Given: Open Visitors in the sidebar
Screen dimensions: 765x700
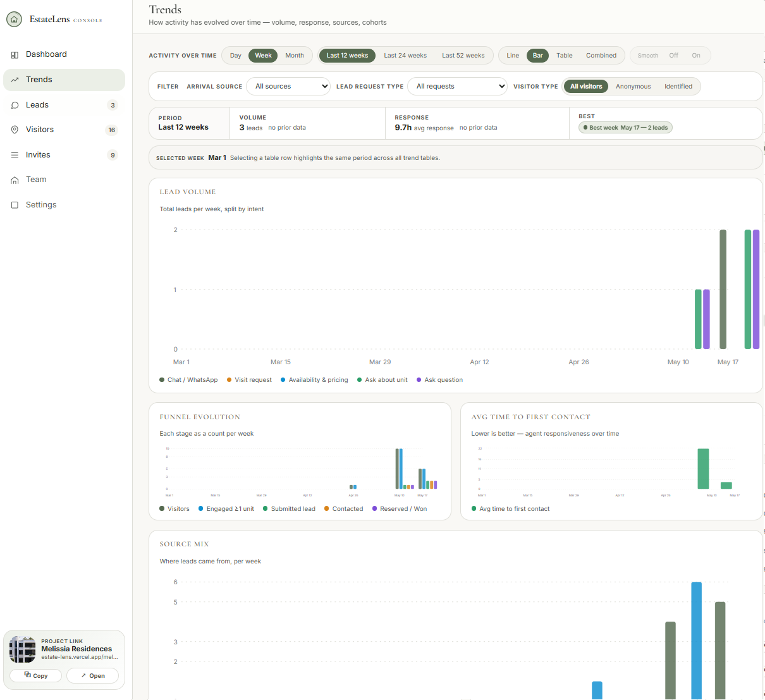Looking at the screenshot, I should click(64, 130).
